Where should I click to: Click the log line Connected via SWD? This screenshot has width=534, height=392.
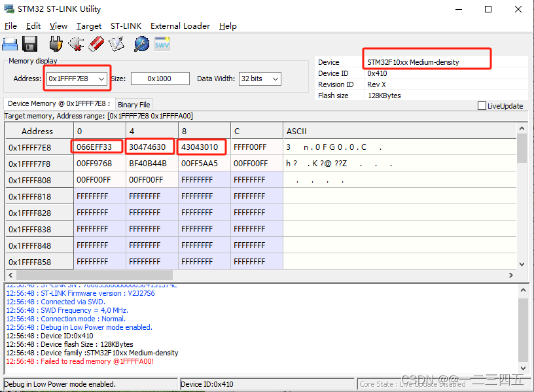tap(56, 302)
